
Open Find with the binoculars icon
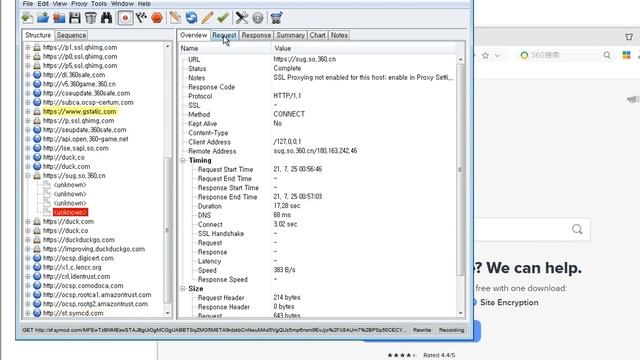pos(107,18)
